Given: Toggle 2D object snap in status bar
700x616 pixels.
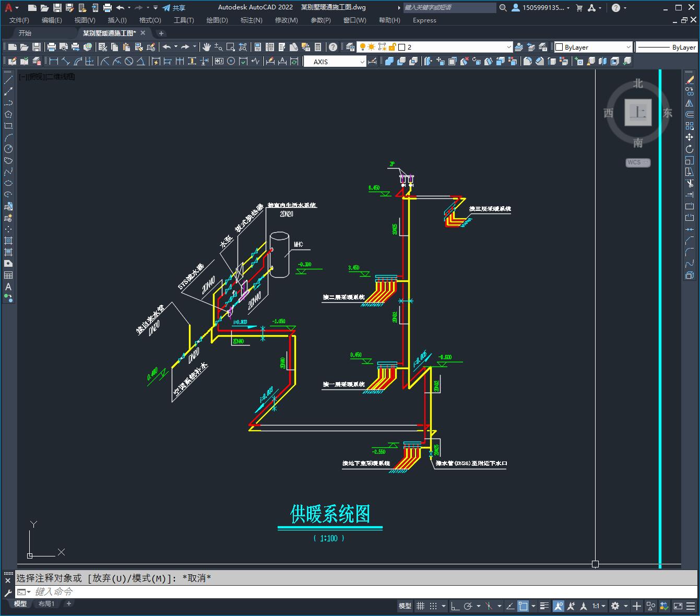Looking at the screenshot, I should click(x=523, y=606).
